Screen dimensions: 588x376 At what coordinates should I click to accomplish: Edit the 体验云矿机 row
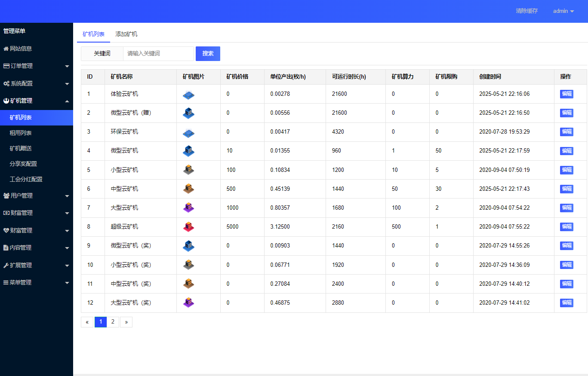coord(566,94)
